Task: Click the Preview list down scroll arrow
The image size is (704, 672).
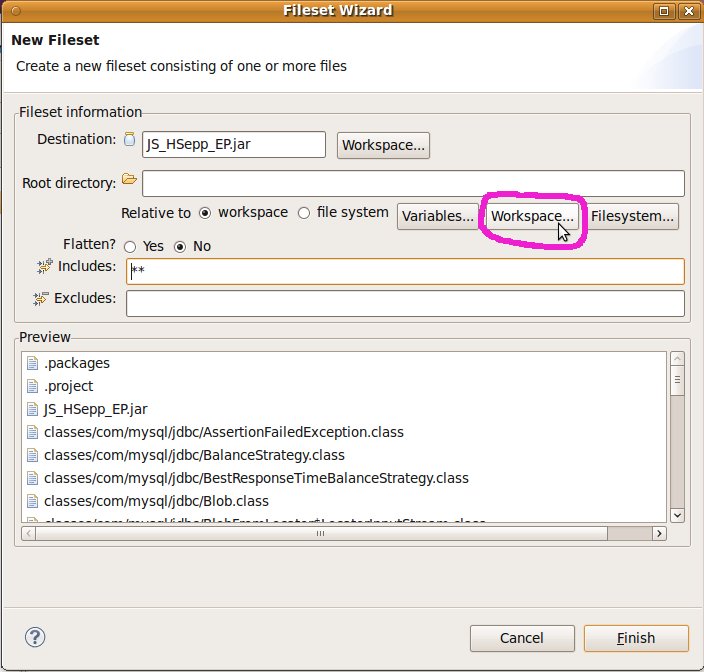Action: click(x=677, y=514)
